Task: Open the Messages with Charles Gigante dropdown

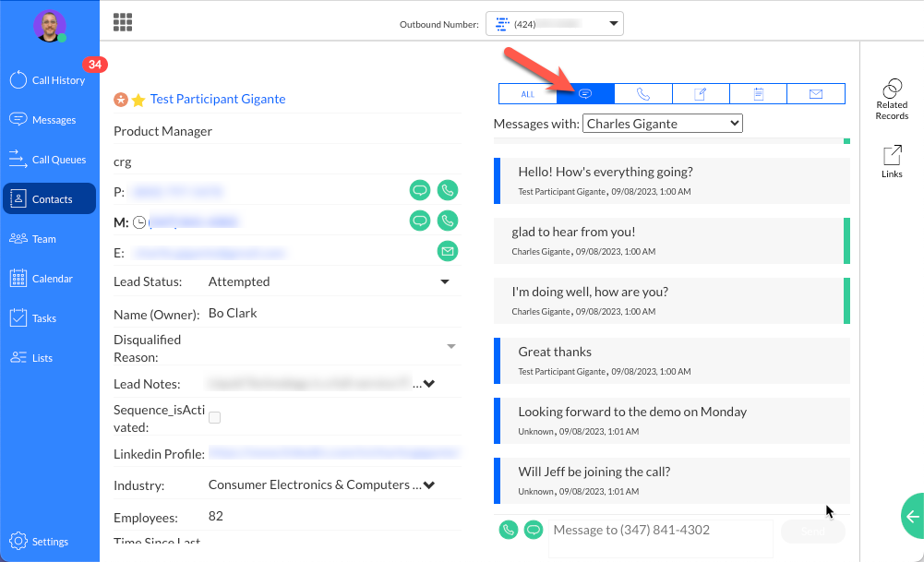Action: tap(662, 123)
